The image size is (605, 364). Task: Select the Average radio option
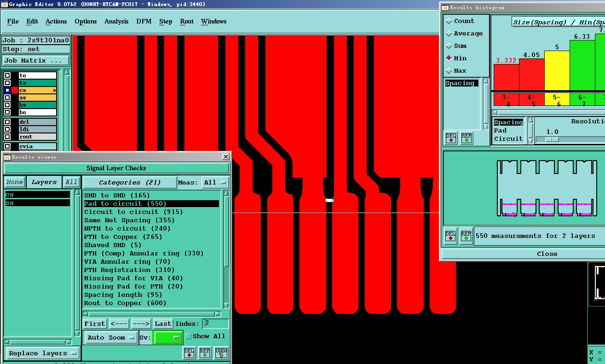tap(449, 34)
